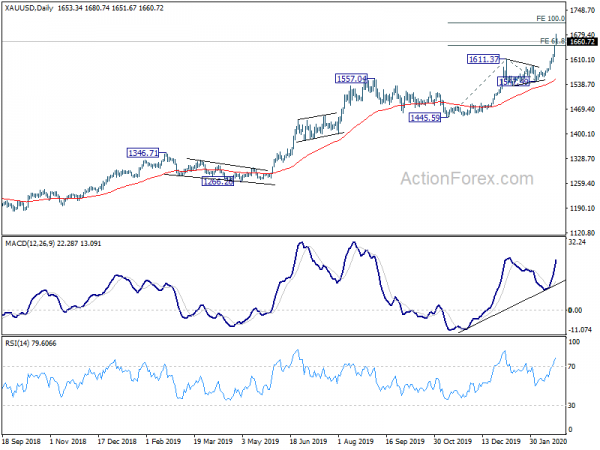
Task: Click the MACD(12,26,9) indicator label
Action: (30, 243)
